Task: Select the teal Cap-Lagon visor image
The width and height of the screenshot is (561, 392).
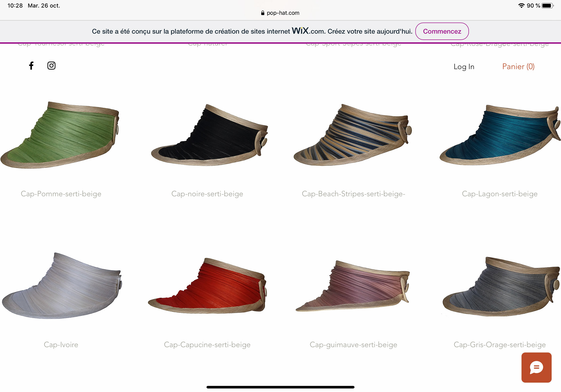Action: tap(499, 135)
